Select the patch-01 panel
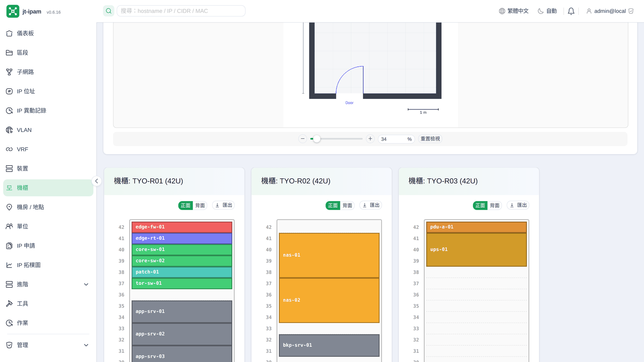Image resolution: width=644 pixels, height=362 pixels. click(x=182, y=272)
